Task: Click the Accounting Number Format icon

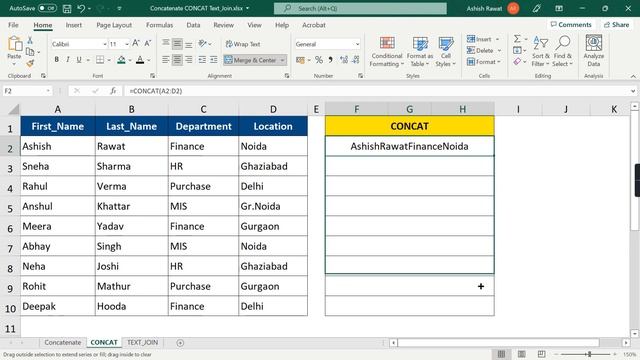Action: (x=300, y=60)
